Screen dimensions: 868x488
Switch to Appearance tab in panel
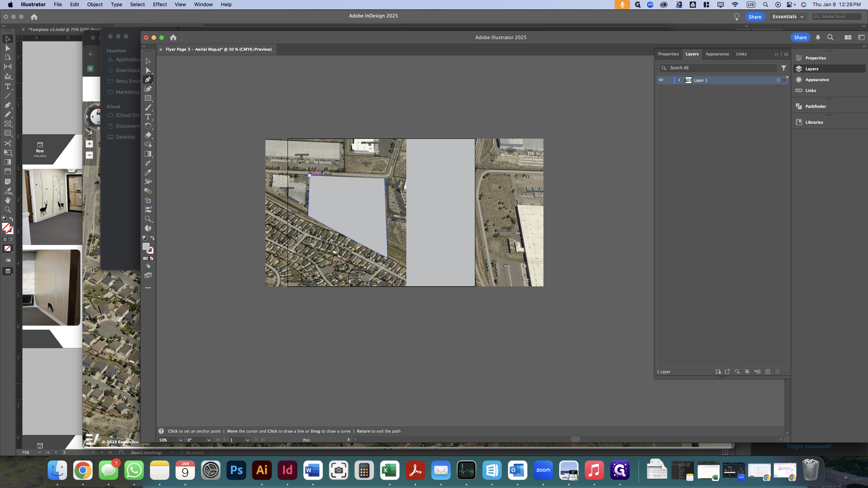coord(717,54)
